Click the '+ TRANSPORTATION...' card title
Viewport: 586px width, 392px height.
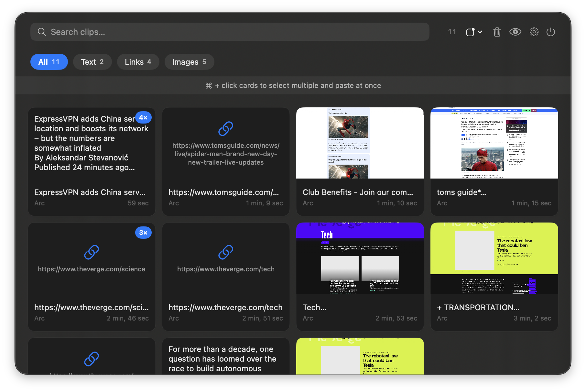tap(478, 307)
